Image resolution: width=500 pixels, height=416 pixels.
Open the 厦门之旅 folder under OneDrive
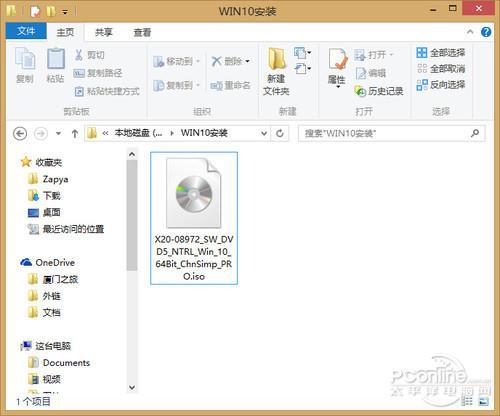[53, 279]
